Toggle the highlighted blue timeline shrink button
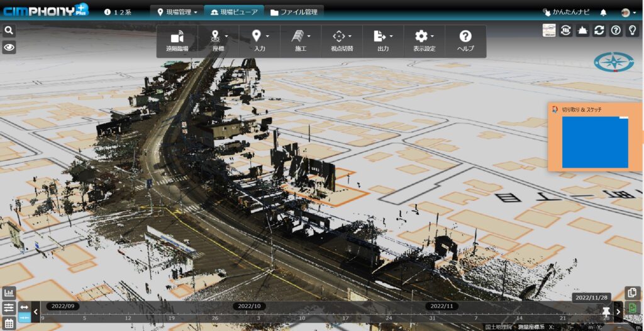Screen dimensions: 644x331 coord(24,318)
